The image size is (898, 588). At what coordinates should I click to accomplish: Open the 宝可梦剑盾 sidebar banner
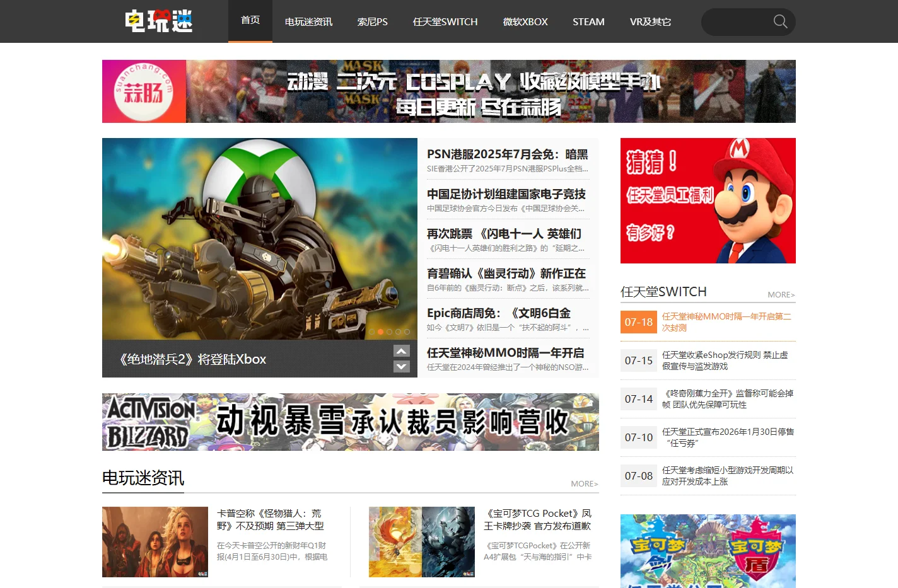pyautogui.click(x=708, y=551)
